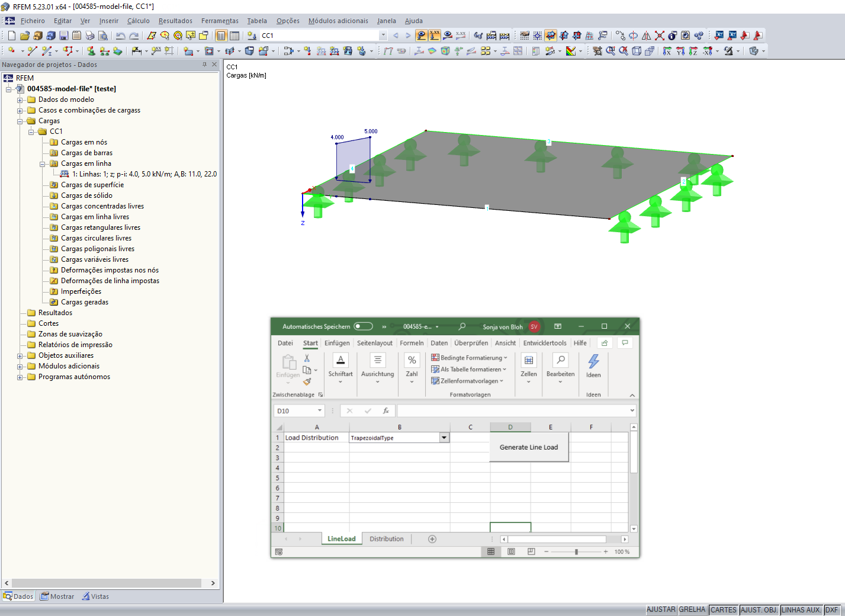Click the Excel zoom slider handle
845x616 pixels.
[576, 551]
